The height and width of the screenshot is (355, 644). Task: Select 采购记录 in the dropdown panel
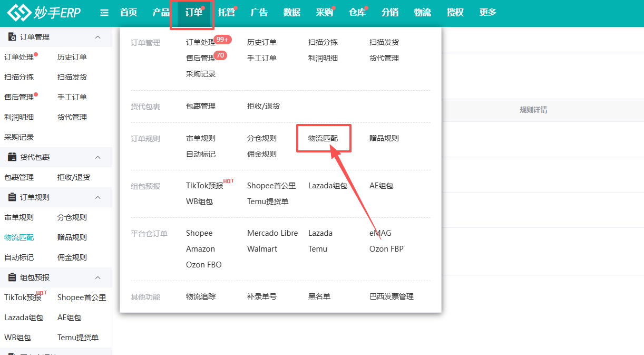click(201, 74)
